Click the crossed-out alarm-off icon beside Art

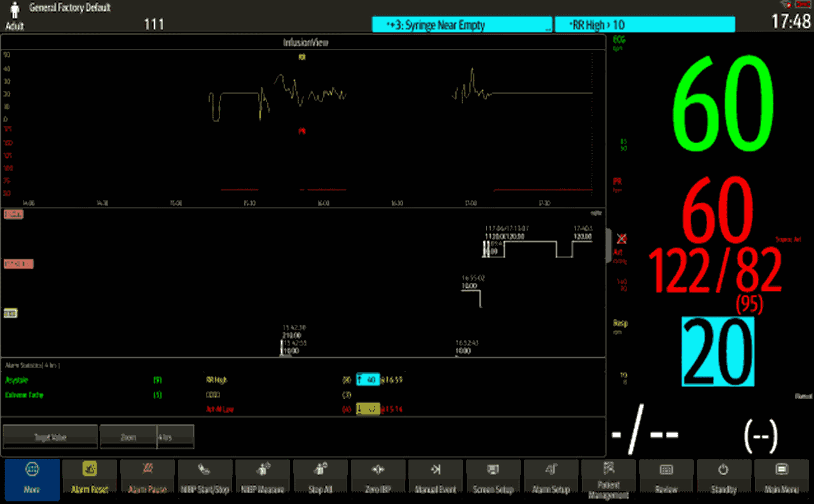(622, 239)
